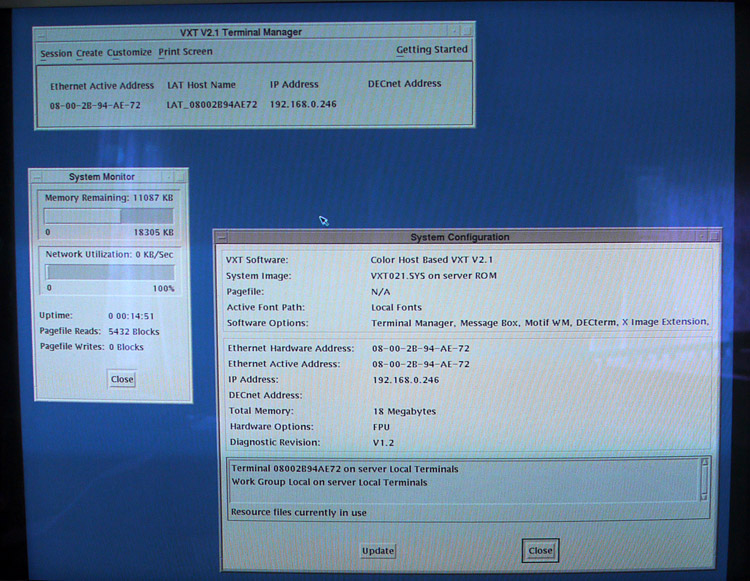Viewport: 750px width, 581px height.
Task: Minimize the System Configuration window
Action: 699,237
